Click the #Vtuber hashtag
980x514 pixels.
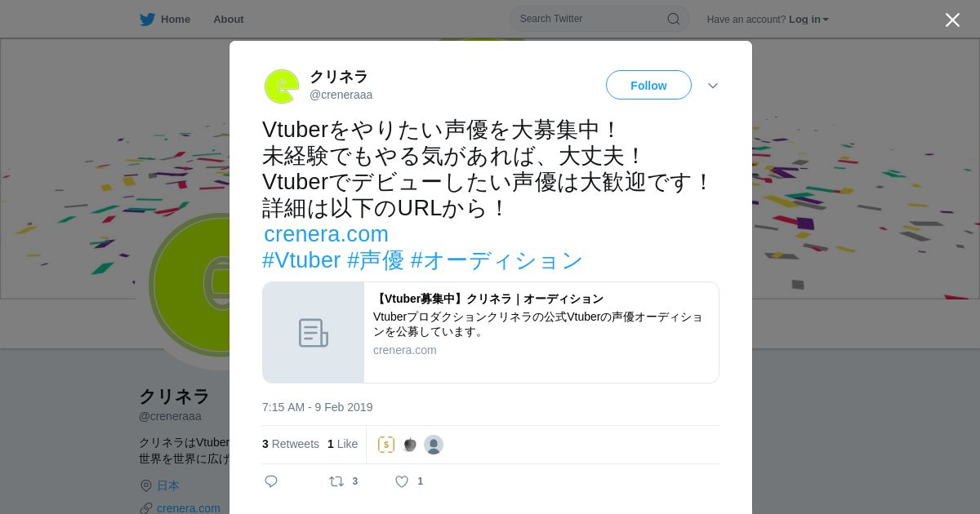coord(301,260)
